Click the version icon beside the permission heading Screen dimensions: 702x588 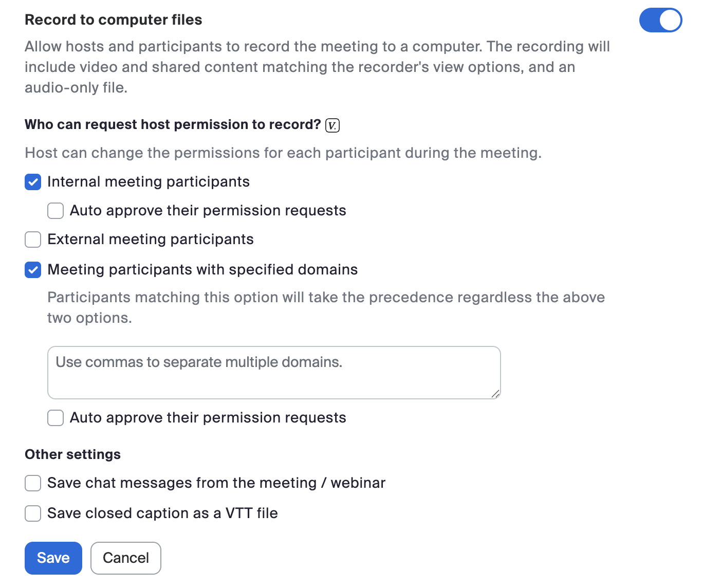[332, 125]
